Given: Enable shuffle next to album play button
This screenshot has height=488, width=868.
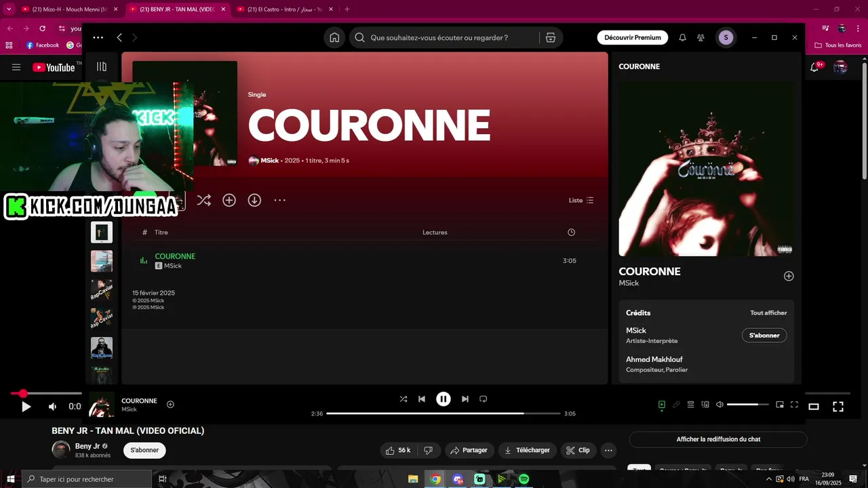Looking at the screenshot, I should point(204,200).
